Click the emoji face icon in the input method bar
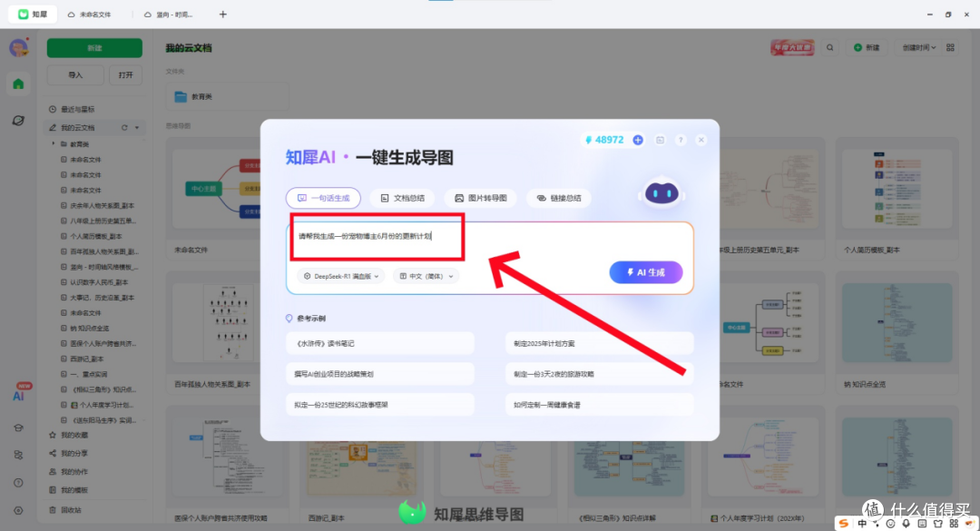Viewport: 980px width, 531px height. pos(890,524)
